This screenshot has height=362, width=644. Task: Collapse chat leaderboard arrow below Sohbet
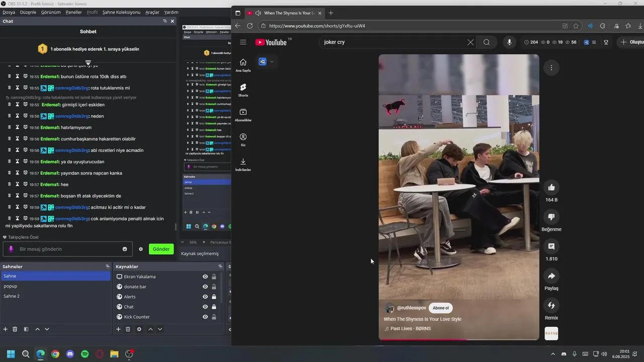point(88,63)
